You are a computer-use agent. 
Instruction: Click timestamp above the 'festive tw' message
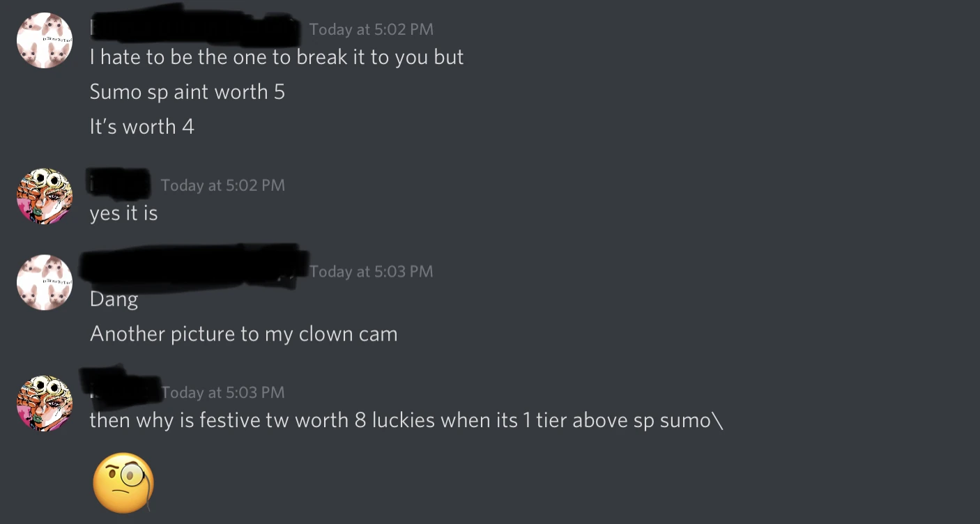pyautogui.click(x=222, y=393)
